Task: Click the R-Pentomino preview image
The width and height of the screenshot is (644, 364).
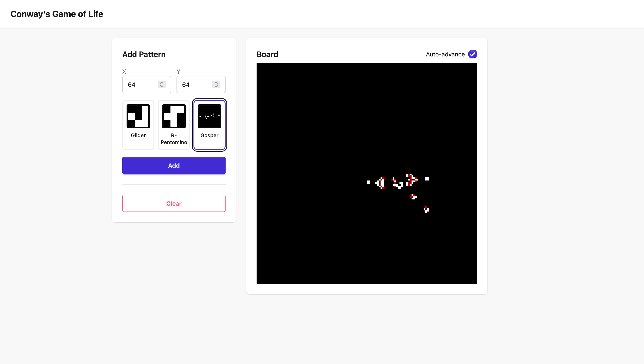Action: coord(174,116)
